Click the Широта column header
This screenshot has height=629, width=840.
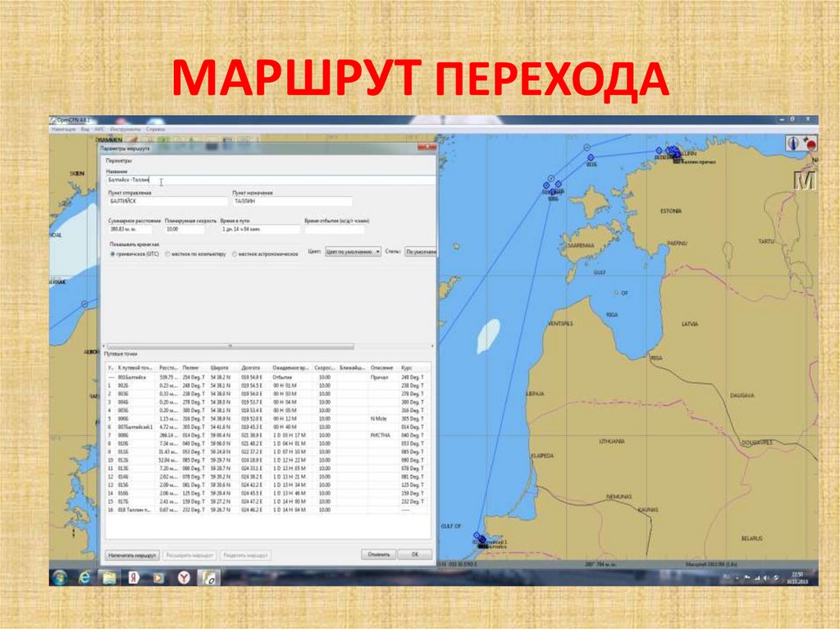click(220, 368)
